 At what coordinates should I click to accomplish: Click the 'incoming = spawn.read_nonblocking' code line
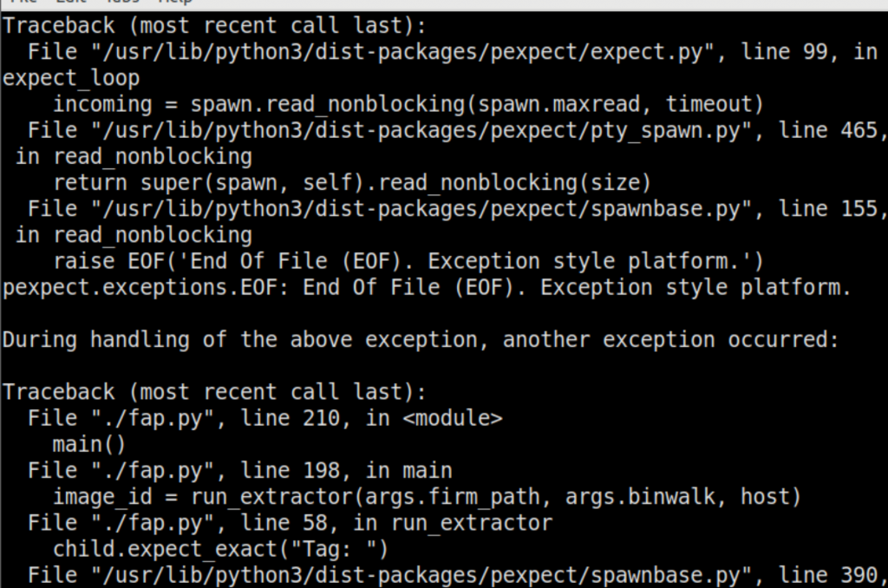pos(408,105)
